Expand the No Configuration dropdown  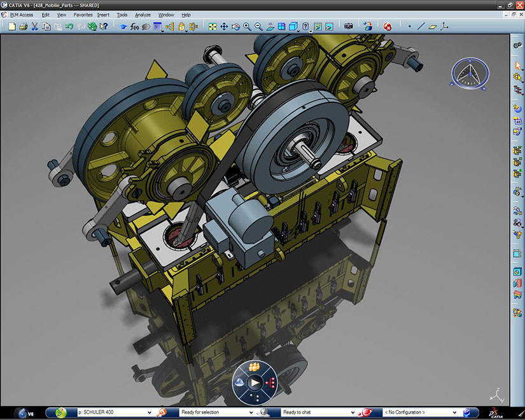[x=454, y=412]
